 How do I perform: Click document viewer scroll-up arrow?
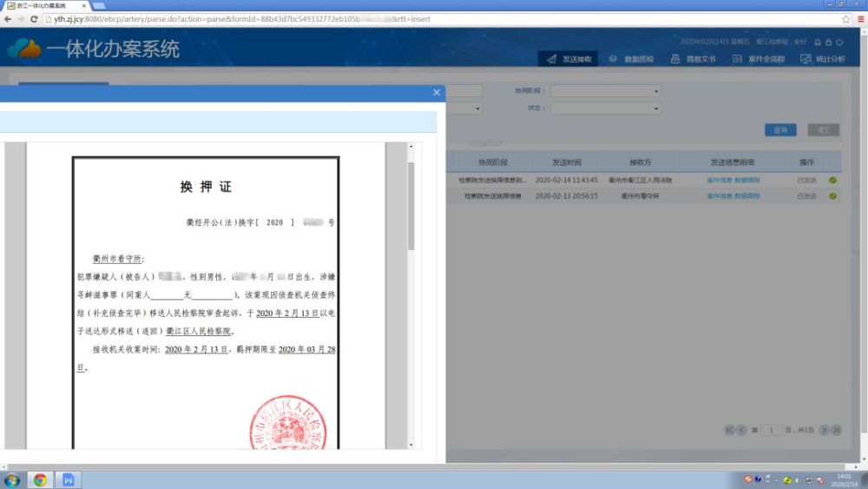click(x=411, y=146)
